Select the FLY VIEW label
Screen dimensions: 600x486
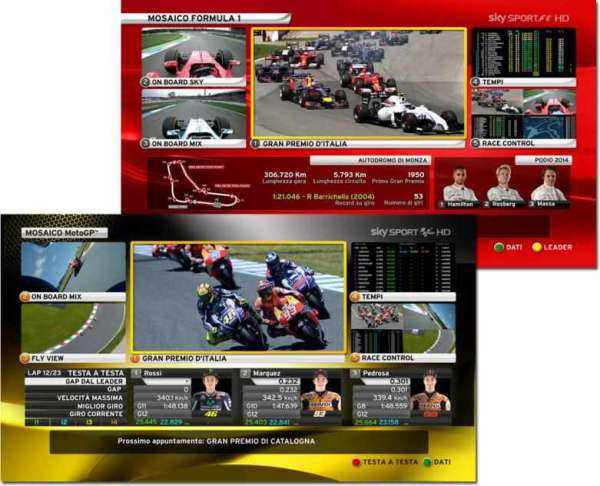point(47,358)
